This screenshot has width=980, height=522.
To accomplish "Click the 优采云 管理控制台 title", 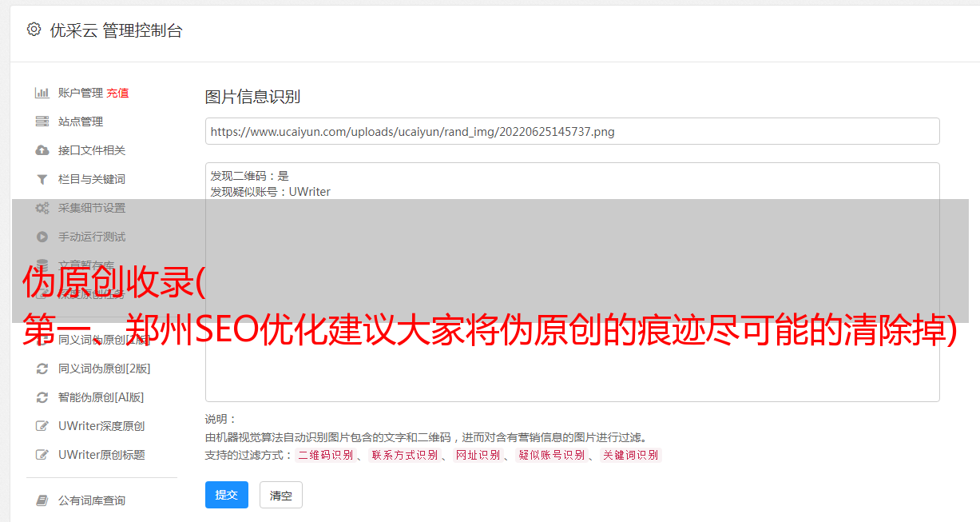I will [116, 30].
